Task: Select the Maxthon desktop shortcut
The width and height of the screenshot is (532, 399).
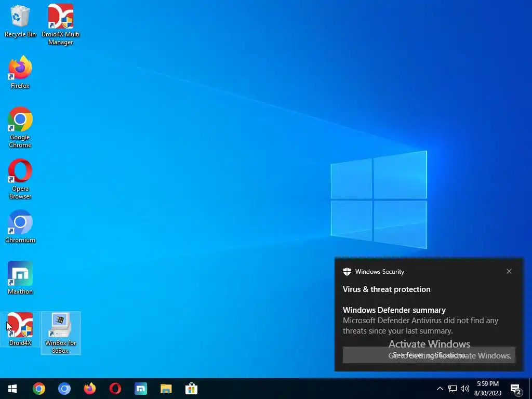Action: 20,278
